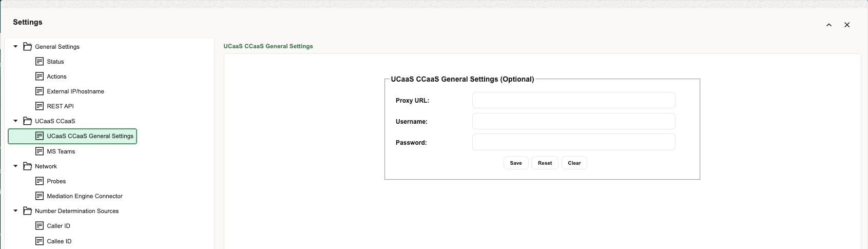Screen dimensions: 868x249
Task: Click the Network folder icon
Action: [28, 166]
